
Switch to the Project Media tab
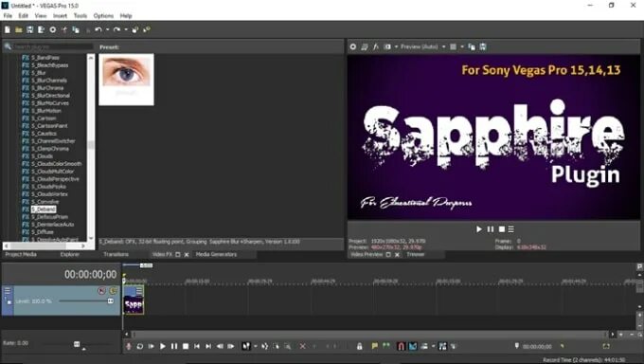tap(21, 254)
